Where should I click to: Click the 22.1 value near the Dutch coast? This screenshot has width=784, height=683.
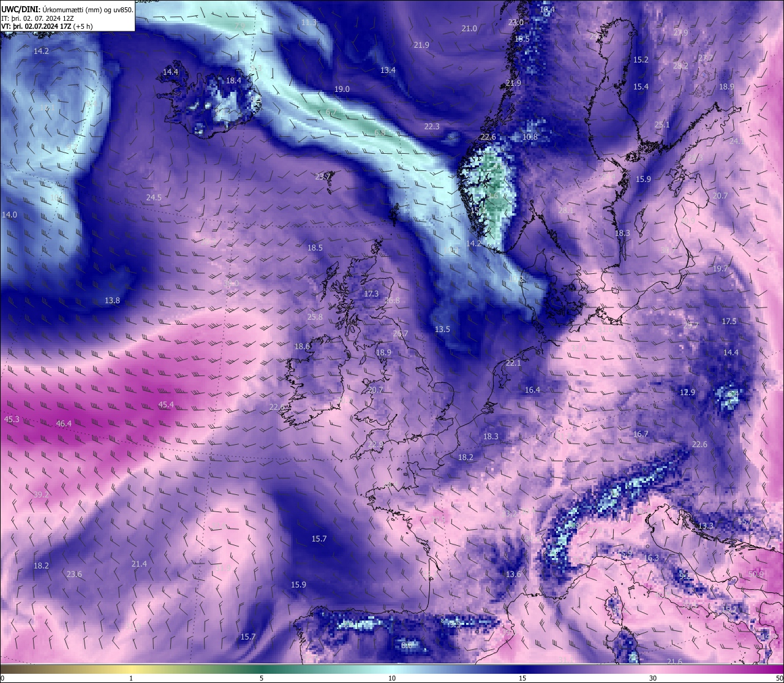[513, 363]
